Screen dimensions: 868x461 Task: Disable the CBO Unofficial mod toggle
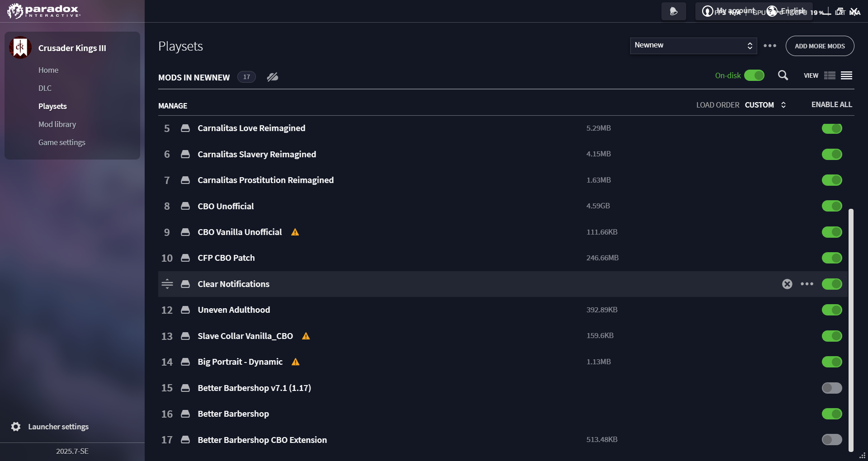pyautogui.click(x=832, y=206)
